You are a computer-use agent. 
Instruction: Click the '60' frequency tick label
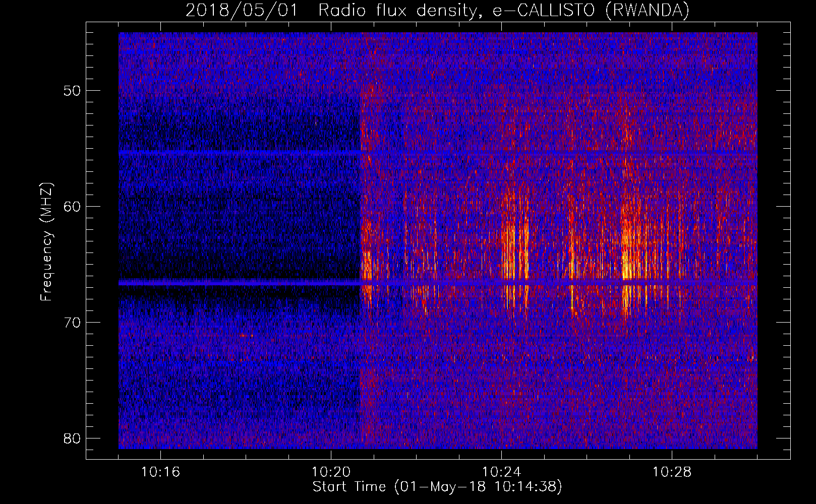coord(73,207)
